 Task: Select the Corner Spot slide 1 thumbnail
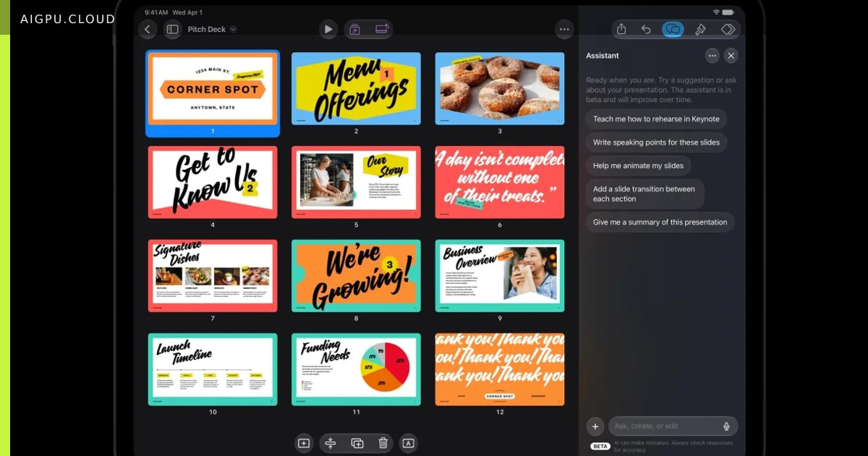click(x=213, y=89)
